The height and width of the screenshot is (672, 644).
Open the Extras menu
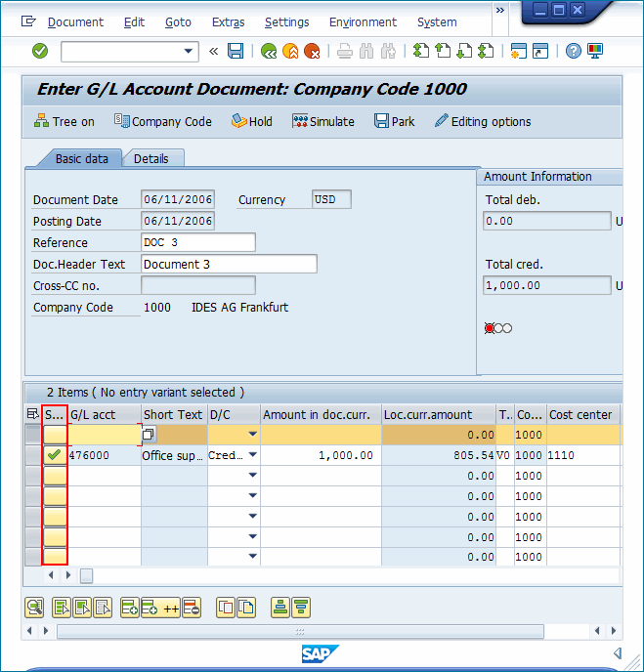[229, 21]
